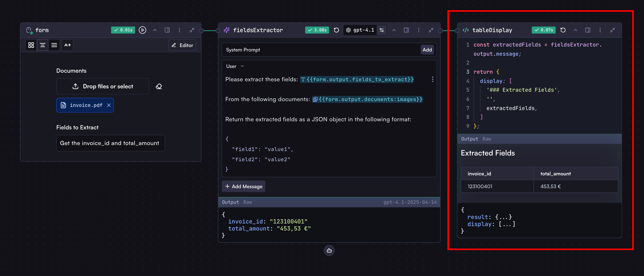This screenshot has width=644, height=276.
Task: Click the fieldsExtractor sparkle node icon
Action: 227,30
